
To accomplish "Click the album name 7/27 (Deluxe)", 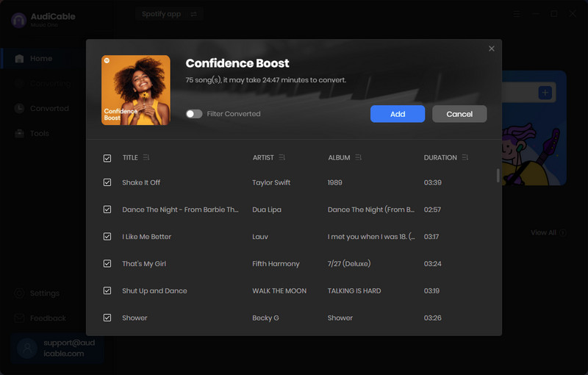I will click(348, 264).
